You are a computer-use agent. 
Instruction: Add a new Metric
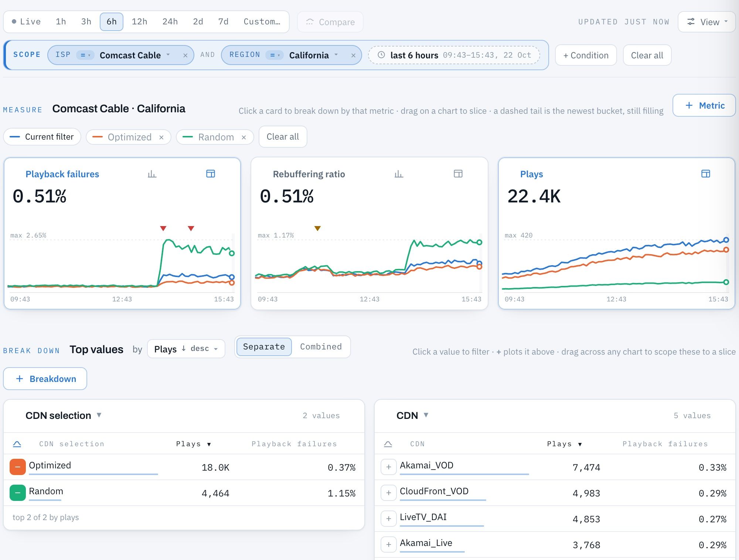(x=704, y=105)
